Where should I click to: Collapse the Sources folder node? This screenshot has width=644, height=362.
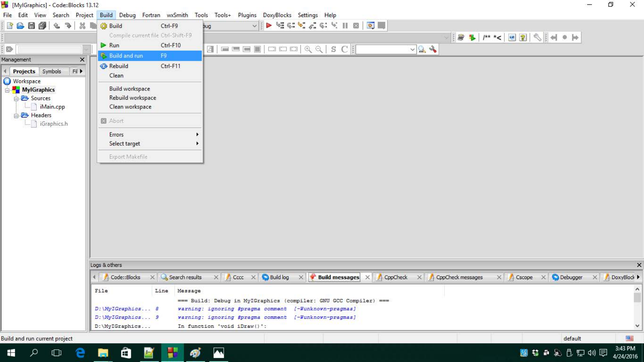[16, 99]
